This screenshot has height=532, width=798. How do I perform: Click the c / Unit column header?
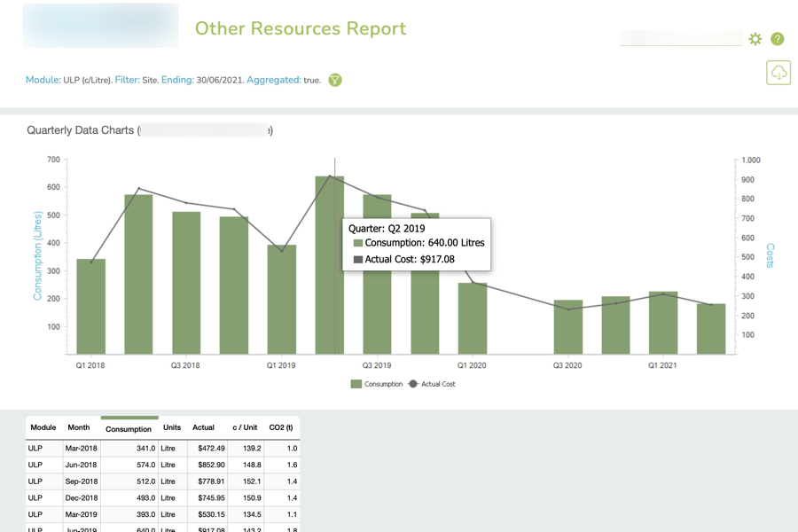245,427
